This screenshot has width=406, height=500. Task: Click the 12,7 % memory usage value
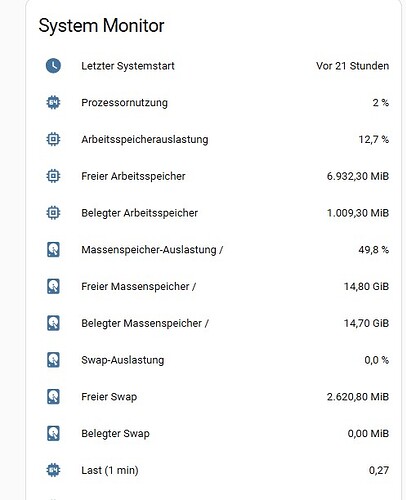[374, 139]
